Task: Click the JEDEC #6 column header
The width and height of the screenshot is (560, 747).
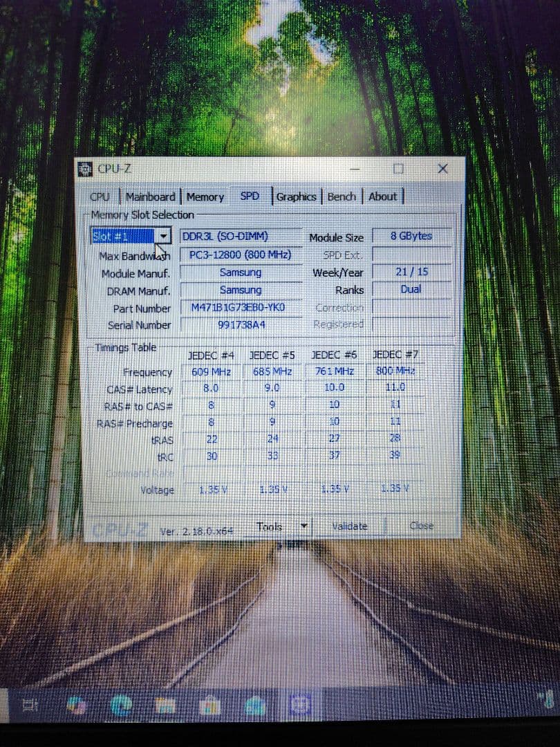Action: click(x=334, y=355)
